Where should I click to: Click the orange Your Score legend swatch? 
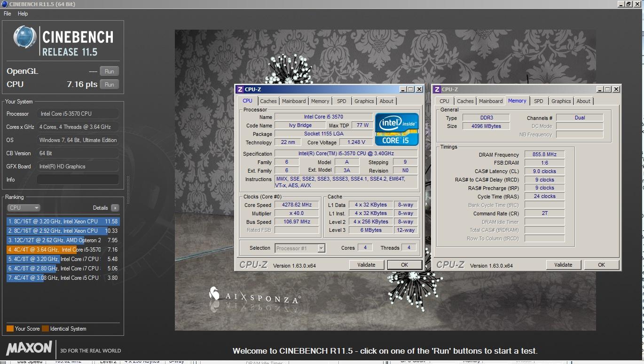pos(10,329)
